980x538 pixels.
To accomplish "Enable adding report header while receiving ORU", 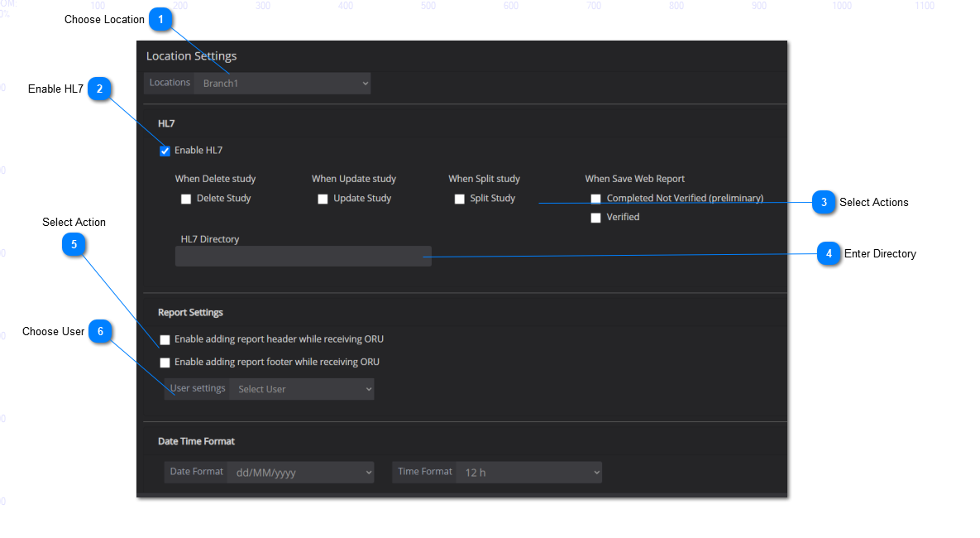I will [165, 340].
